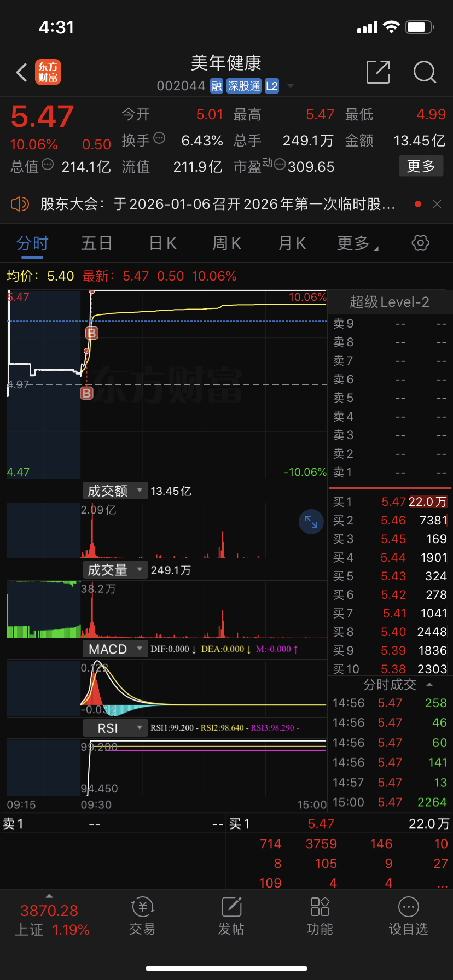Screen dimensions: 453x980
Task: Select 买5 row at 5.43
Action: [x=390, y=576]
